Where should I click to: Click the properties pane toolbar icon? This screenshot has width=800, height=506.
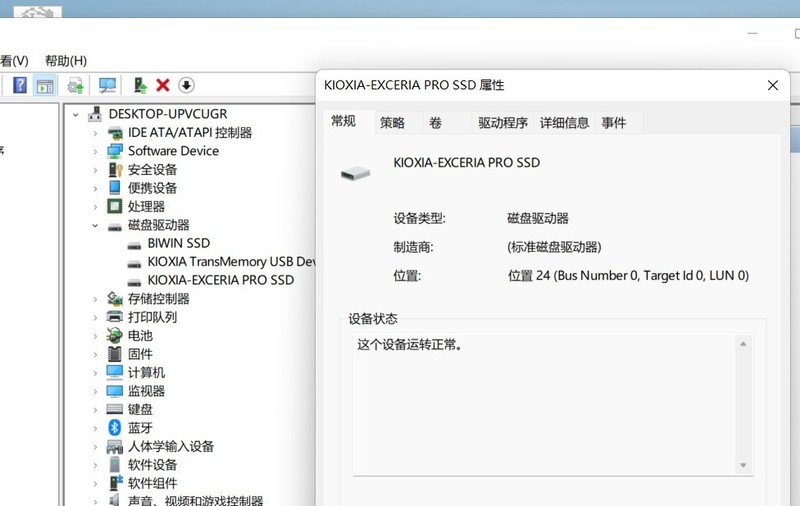point(45,85)
